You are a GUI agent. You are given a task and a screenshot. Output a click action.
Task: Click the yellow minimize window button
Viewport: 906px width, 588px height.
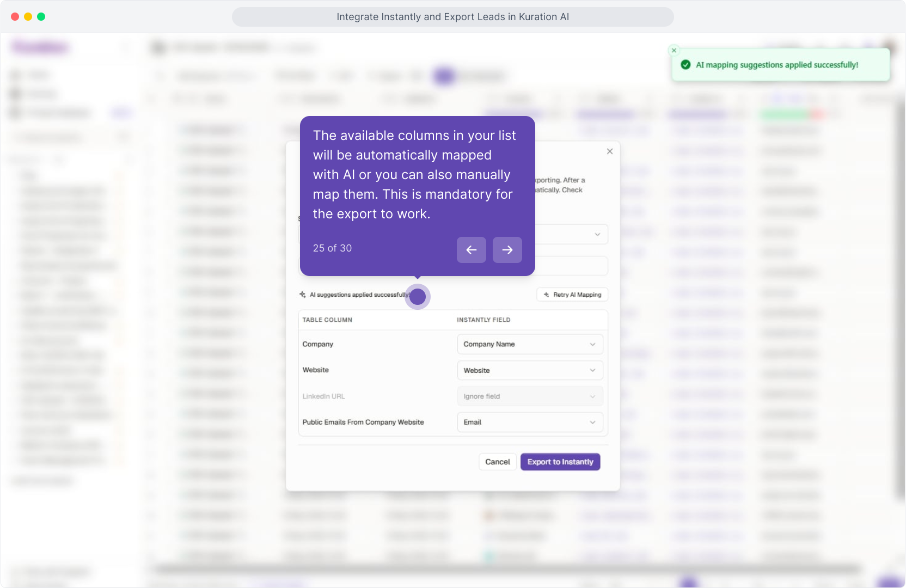pyautogui.click(x=28, y=16)
